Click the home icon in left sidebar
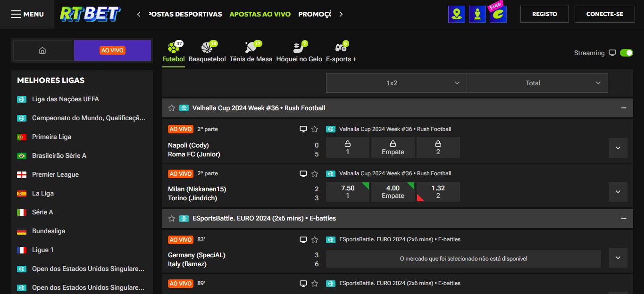 (42, 50)
